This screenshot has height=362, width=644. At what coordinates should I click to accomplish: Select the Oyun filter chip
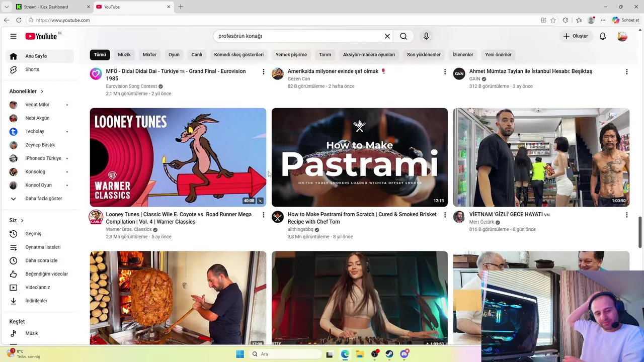click(174, 55)
